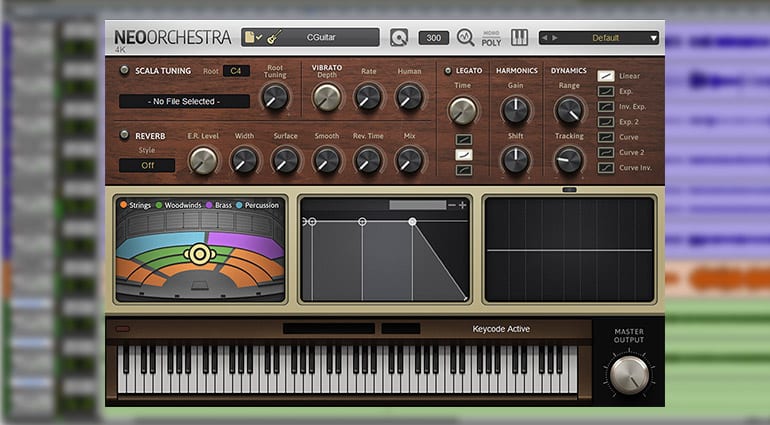Click the small handle tab above right display panel
This screenshot has width=770, height=425.
pos(569,190)
